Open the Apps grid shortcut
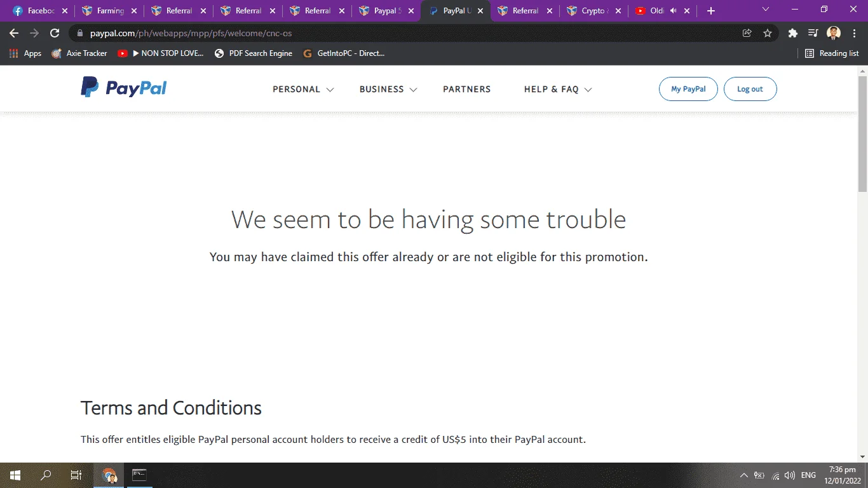The height and width of the screenshot is (488, 868). 25,53
